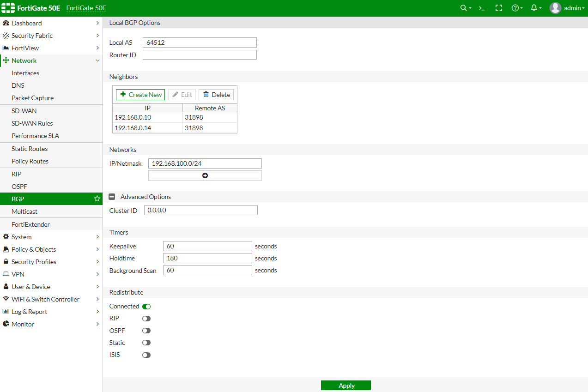This screenshot has height=392, width=588.
Task: Add another network using the plus icon
Action: point(205,175)
